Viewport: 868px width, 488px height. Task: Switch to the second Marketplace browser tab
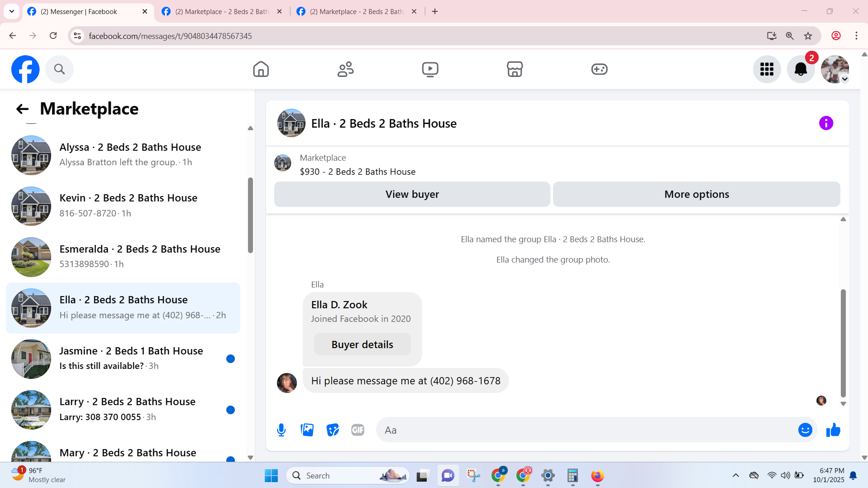tap(222, 11)
